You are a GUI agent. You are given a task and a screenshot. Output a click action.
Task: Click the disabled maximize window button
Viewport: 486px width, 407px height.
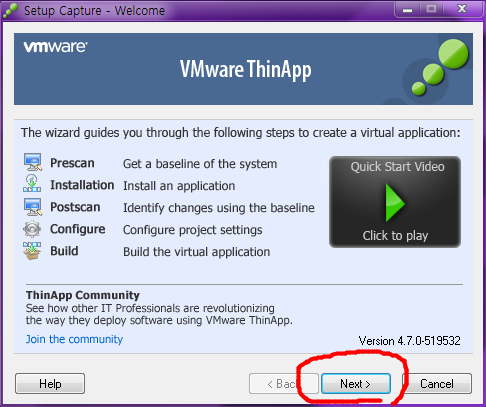click(431, 9)
